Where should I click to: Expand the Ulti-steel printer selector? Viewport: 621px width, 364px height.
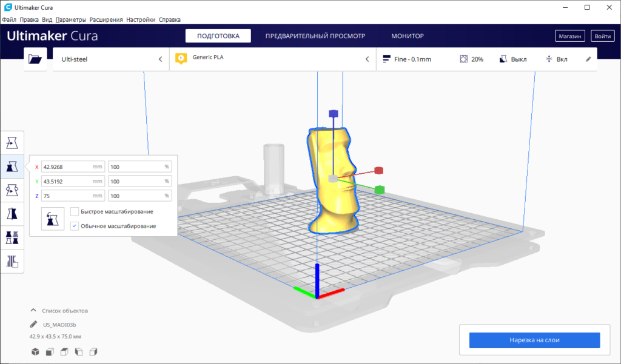pos(111,59)
